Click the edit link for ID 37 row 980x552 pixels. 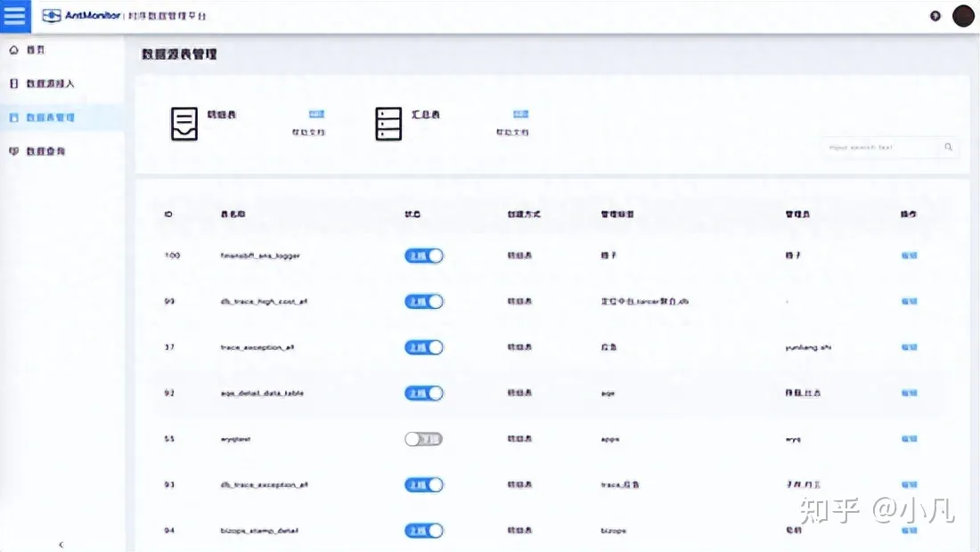(910, 347)
